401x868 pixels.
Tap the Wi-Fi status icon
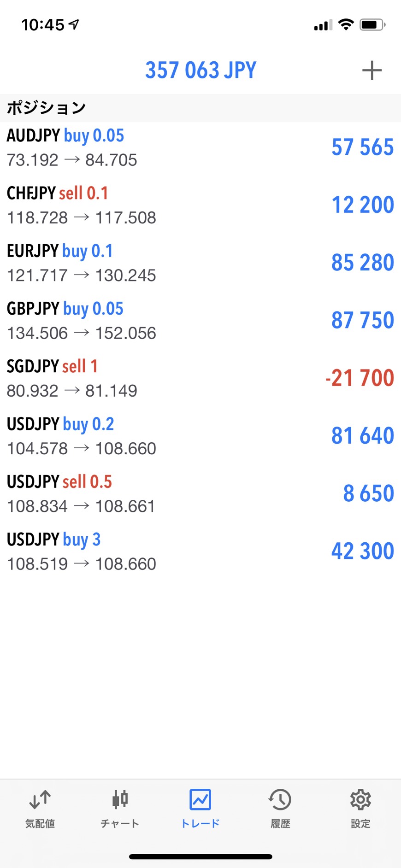[346, 24]
